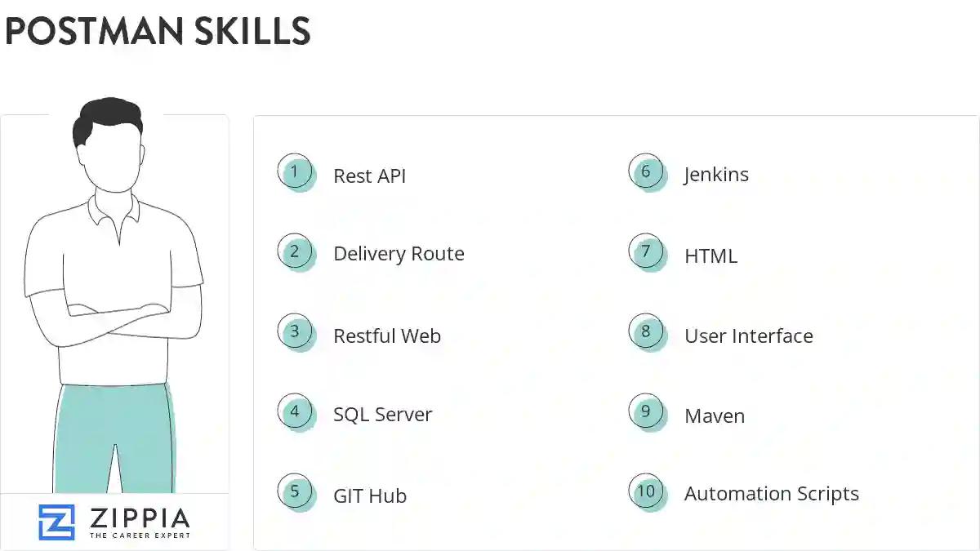Click the number 6 circle badge

pyautogui.click(x=646, y=172)
